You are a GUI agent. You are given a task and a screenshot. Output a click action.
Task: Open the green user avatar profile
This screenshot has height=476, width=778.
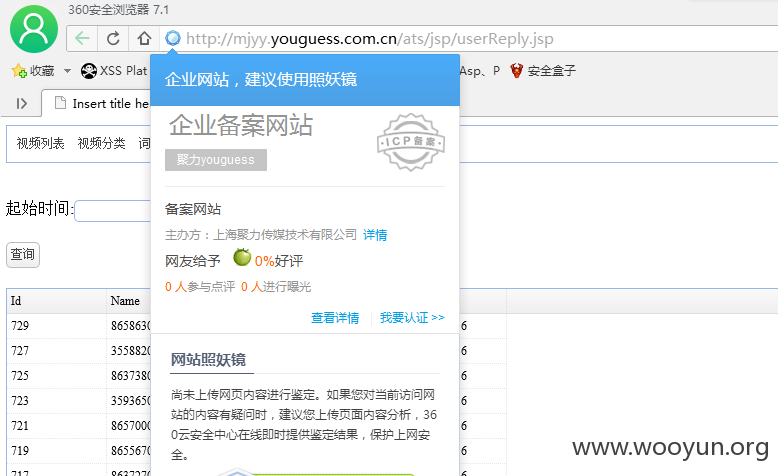click(34, 29)
